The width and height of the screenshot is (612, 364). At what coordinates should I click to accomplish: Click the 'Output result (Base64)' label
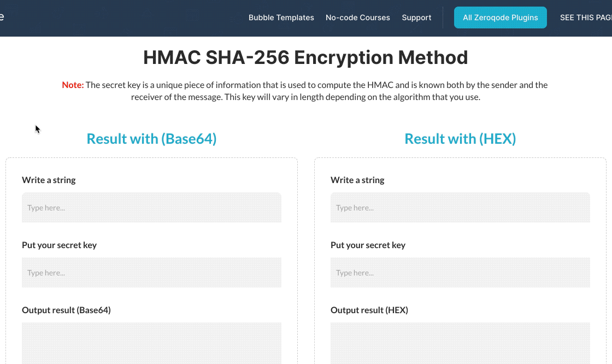point(66,310)
